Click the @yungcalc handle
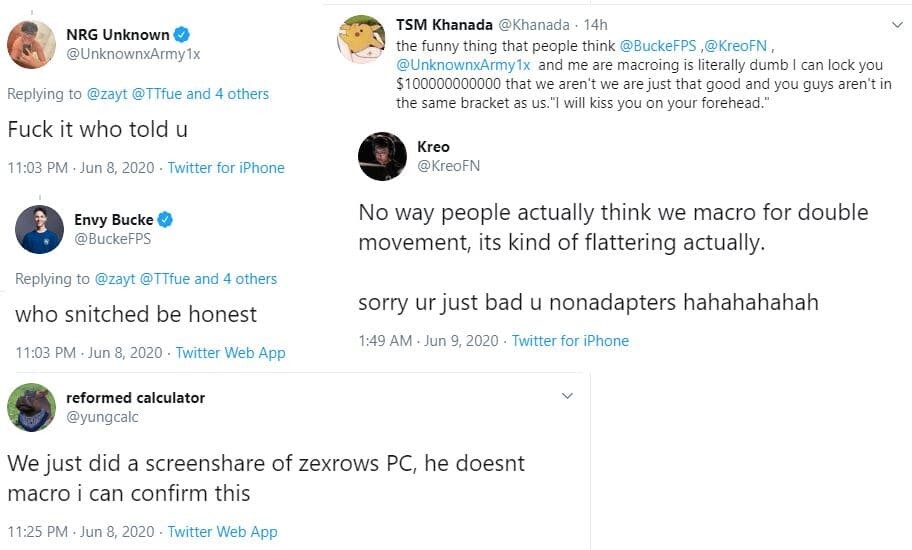 pos(102,417)
